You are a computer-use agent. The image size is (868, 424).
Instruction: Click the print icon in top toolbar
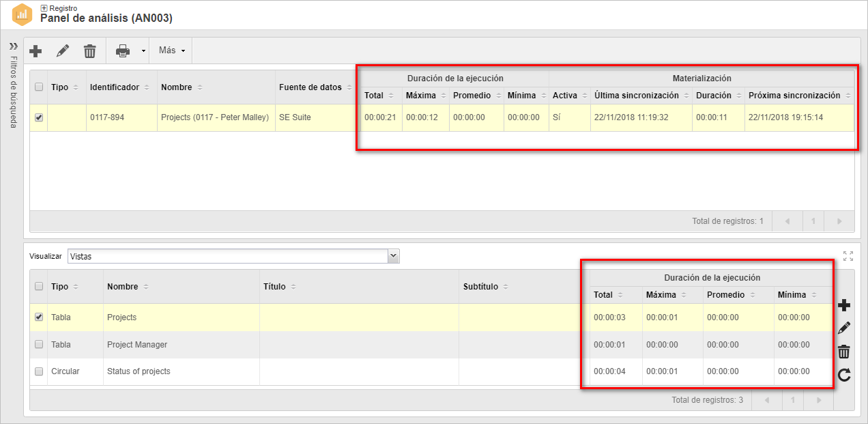pyautogui.click(x=122, y=51)
